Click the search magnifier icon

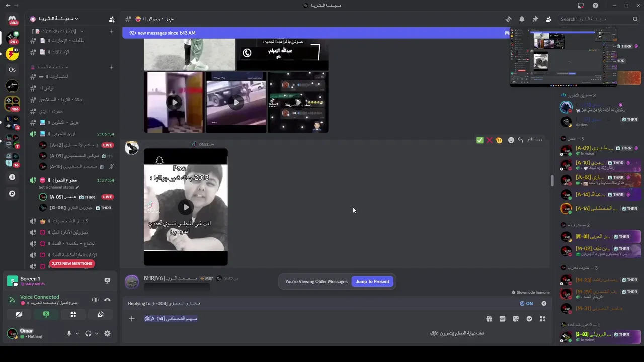pos(635,19)
